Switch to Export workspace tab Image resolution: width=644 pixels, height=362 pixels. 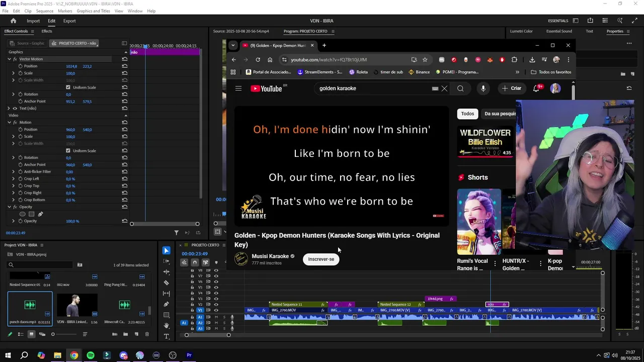[x=69, y=21]
